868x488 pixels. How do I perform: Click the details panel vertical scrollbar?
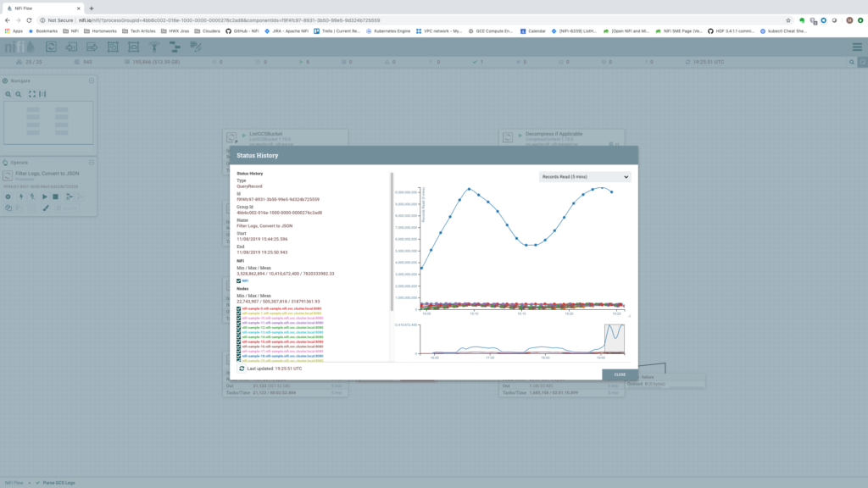[392, 241]
